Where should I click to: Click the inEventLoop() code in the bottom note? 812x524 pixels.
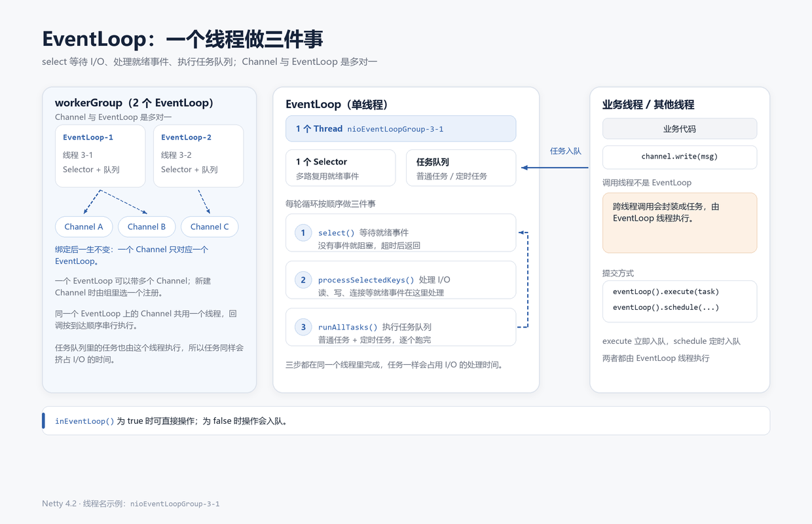pos(84,421)
